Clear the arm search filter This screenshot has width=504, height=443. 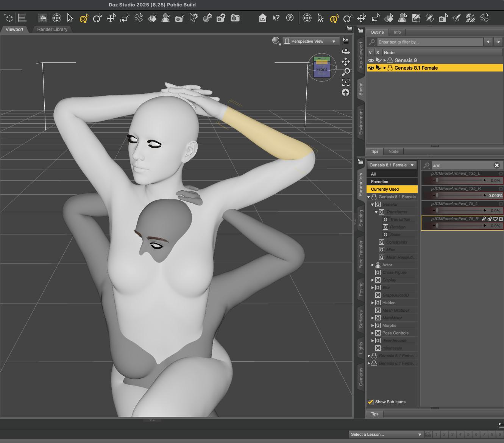(497, 165)
